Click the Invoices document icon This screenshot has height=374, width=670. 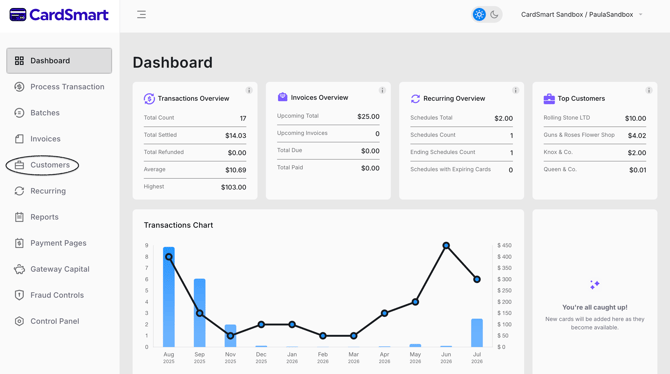click(19, 139)
